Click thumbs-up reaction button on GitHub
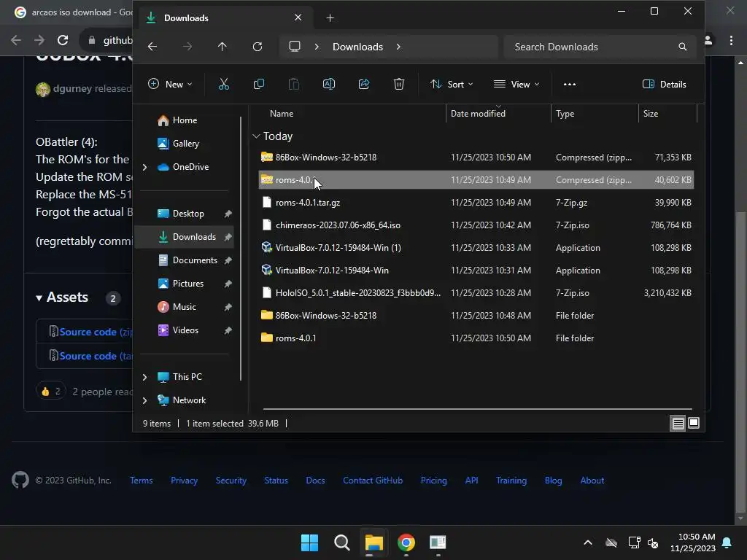747x560 pixels. 50,392
